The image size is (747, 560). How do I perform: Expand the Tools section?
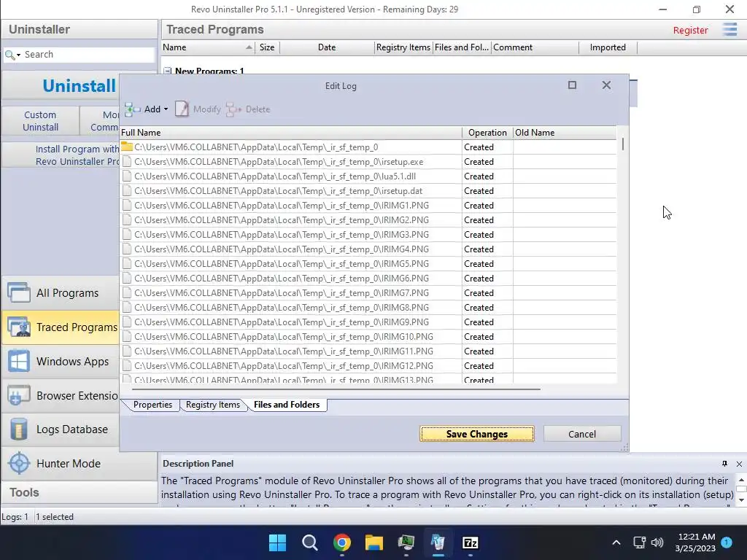[79, 492]
